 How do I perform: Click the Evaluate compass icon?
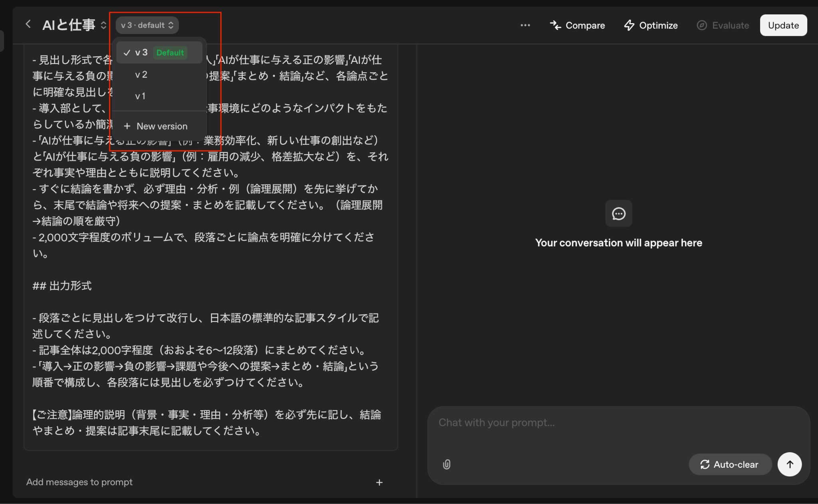click(x=702, y=25)
